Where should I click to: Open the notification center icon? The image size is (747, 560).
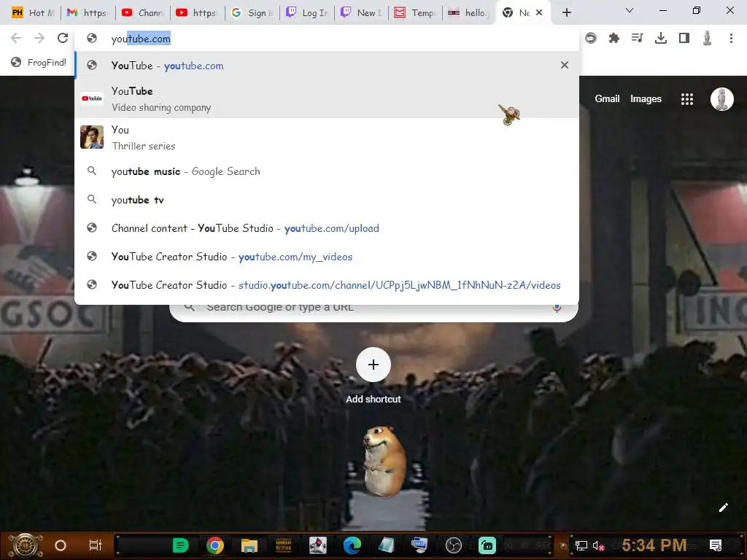716,545
